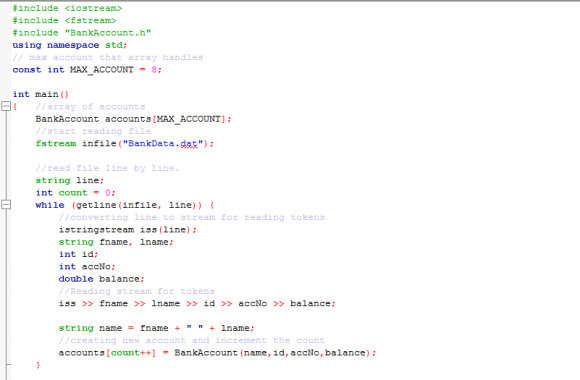Click the closing brace of the while loop
The width and height of the screenshot is (580, 380).
point(38,365)
